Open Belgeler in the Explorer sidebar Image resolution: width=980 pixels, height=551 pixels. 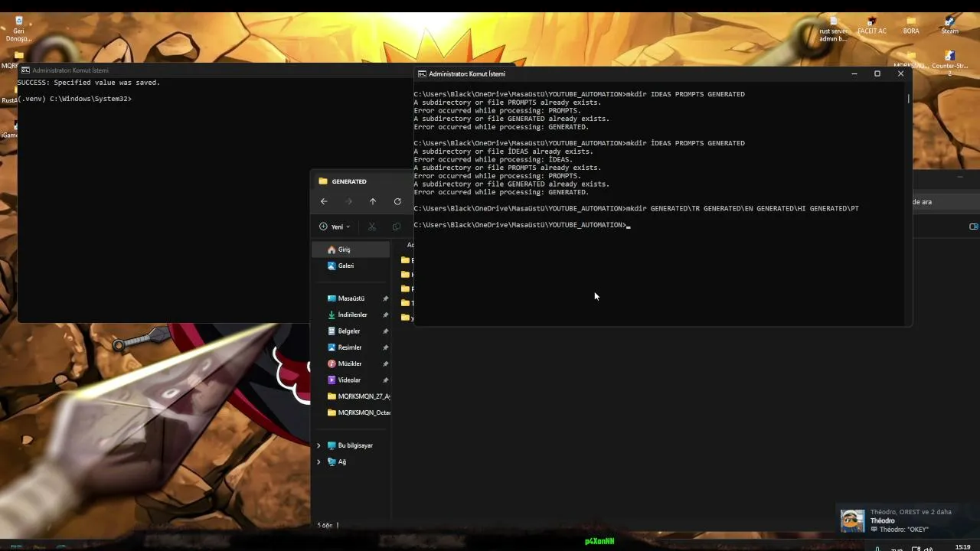tap(348, 331)
